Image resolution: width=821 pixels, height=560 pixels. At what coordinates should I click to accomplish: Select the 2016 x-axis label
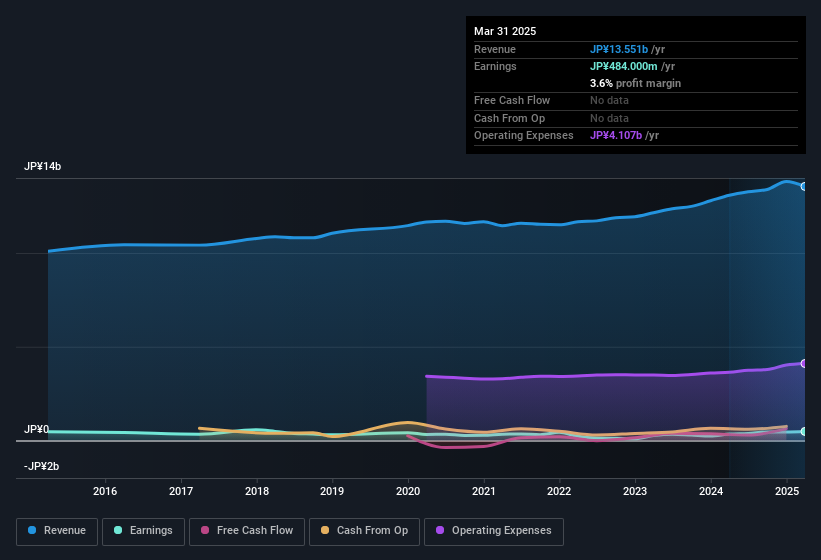pos(105,491)
